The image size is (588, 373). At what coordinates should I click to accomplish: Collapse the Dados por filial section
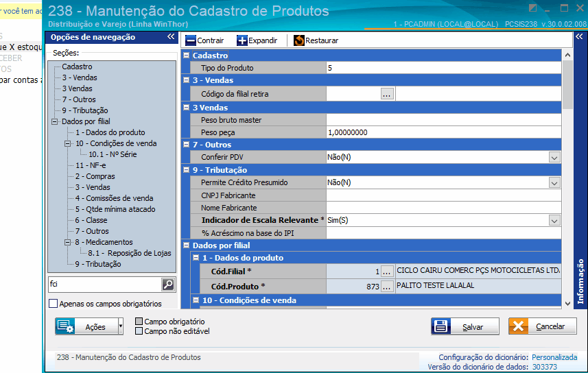point(187,245)
